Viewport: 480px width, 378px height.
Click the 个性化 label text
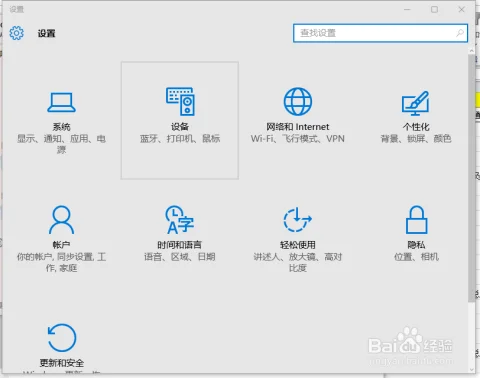pyautogui.click(x=416, y=127)
